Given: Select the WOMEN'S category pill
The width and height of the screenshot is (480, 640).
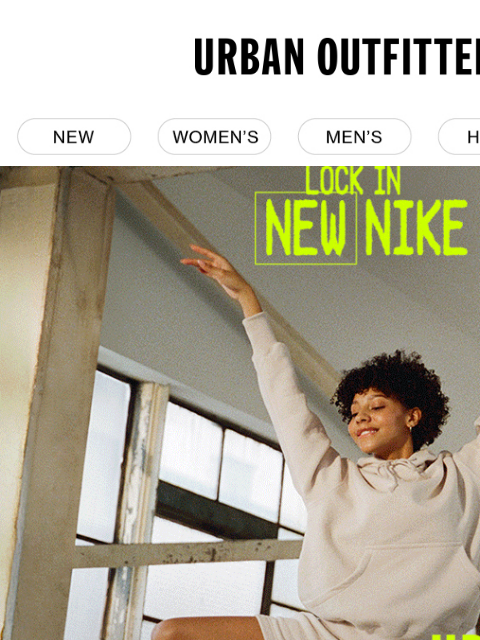Looking at the screenshot, I should point(214,137).
